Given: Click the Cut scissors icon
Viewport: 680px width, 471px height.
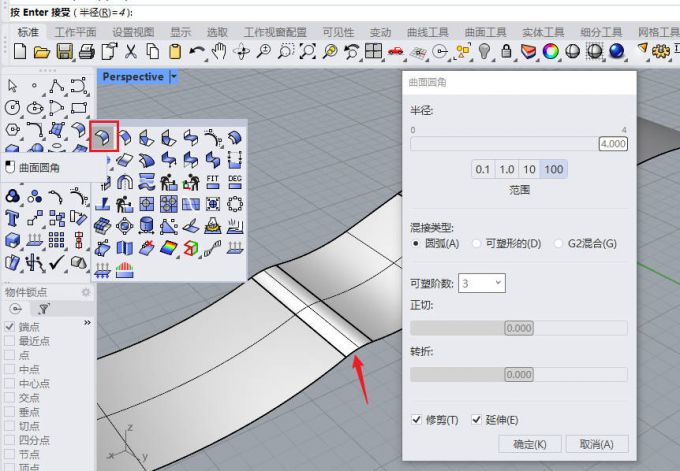Looking at the screenshot, I should point(131,52).
